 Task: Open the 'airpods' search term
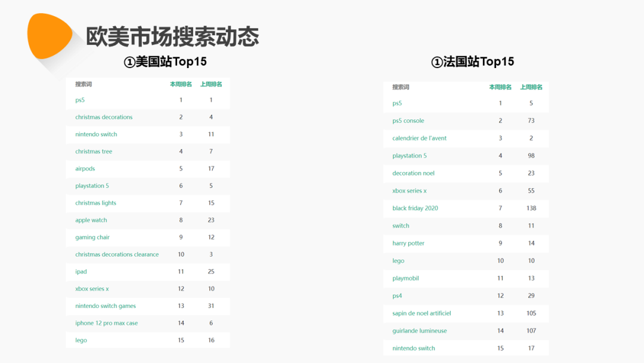pyautogui.click(x=85, y=168)
